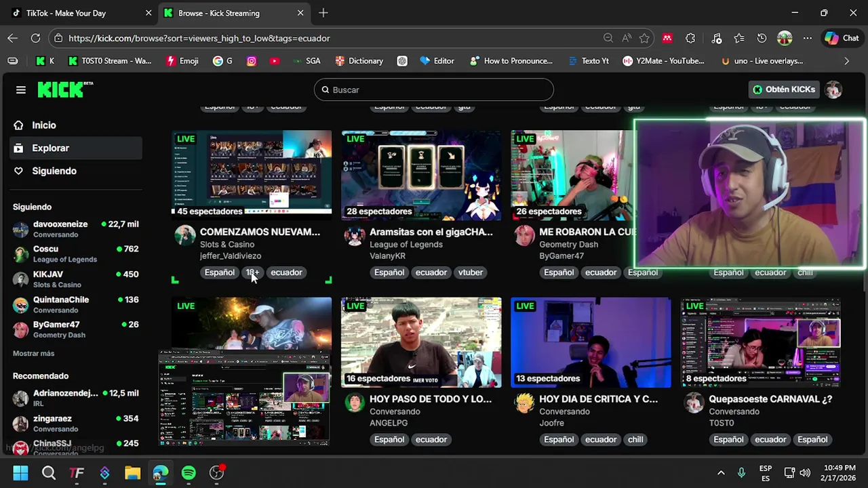Click jeffer_Valdiviezo channel avatar
868x488 pixels.
(x=185, y=236)
